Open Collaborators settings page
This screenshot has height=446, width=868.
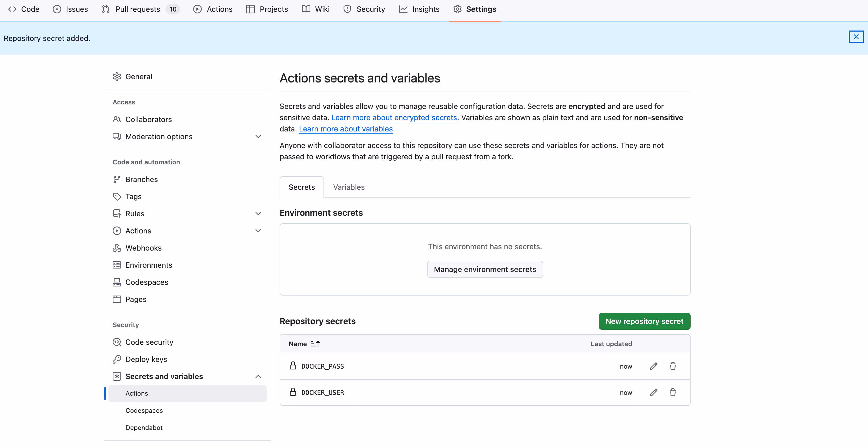tap(187, 119)
